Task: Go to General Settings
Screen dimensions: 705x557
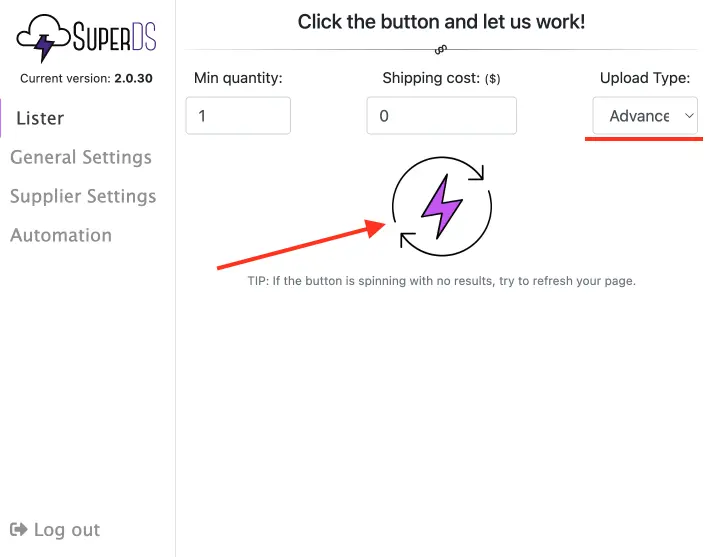Action: [x=81, y=157]
